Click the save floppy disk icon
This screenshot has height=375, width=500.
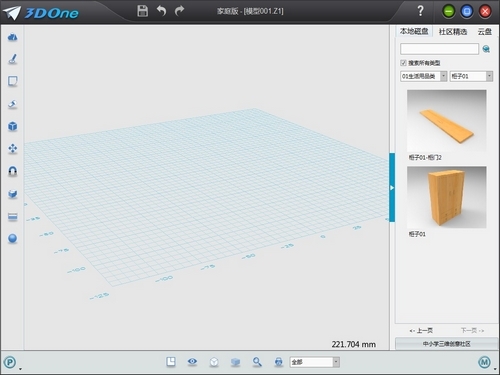(x=143, y=11)
